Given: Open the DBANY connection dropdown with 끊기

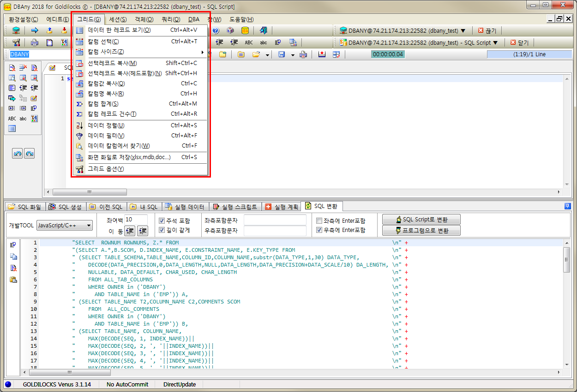Looking at the screenshot, I should click(463, 31).
